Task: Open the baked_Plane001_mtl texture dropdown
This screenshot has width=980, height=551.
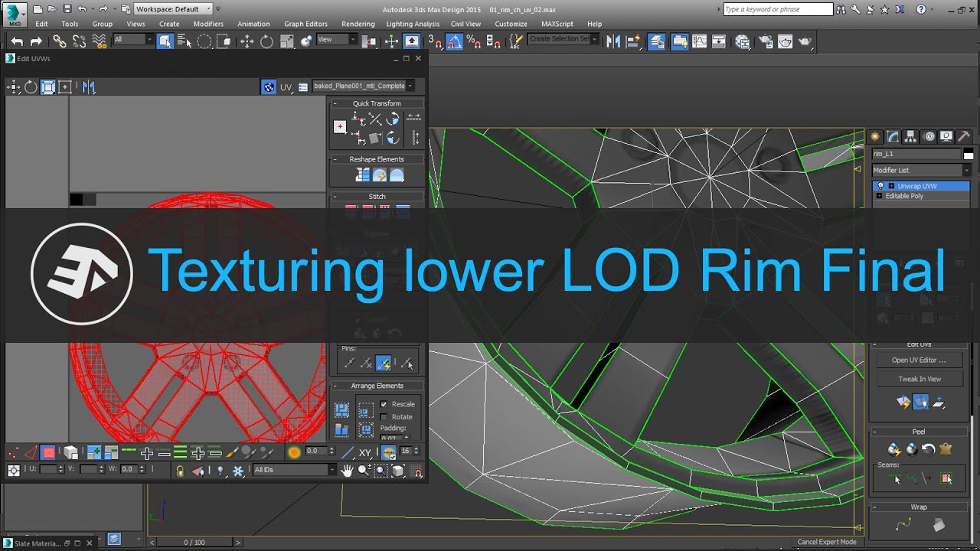Action: click(364, 86)
